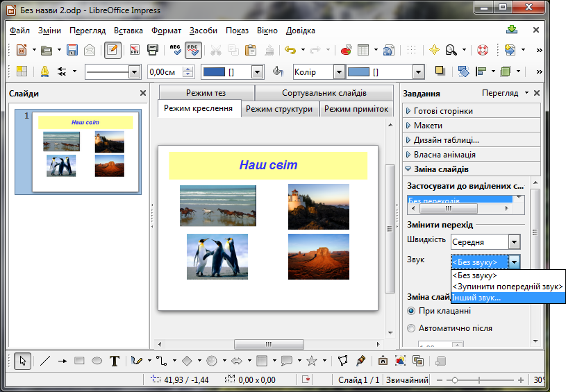Viewport: 566px width, 392px height.
Task: Click the Email document icon
Action: coord(90,50)
